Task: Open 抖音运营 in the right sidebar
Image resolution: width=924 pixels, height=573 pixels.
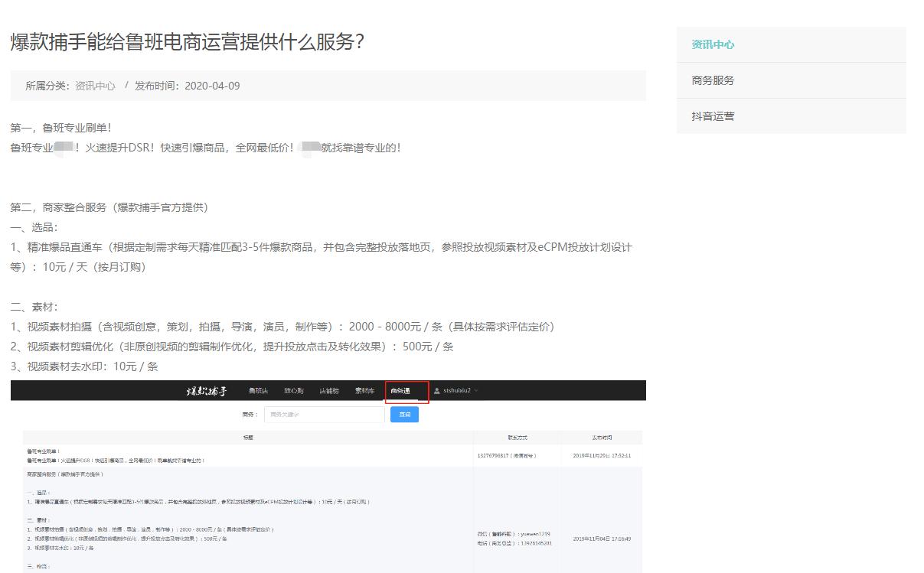Action: (x=710, y=116)
